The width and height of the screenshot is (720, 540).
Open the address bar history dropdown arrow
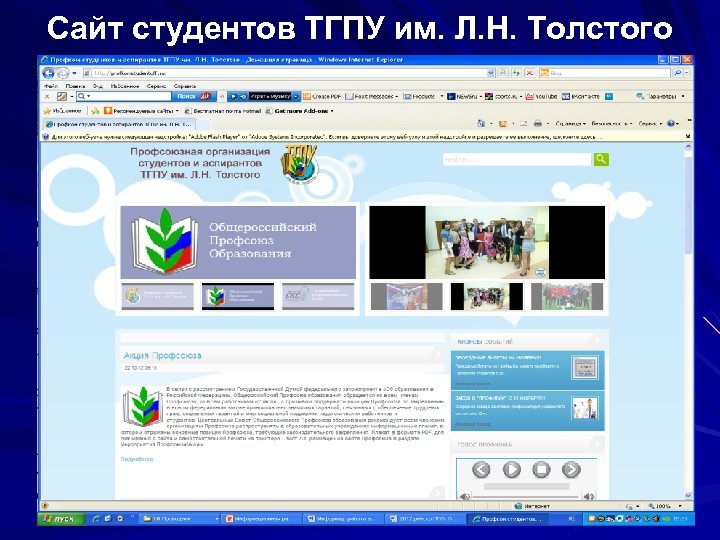[491, 73]
